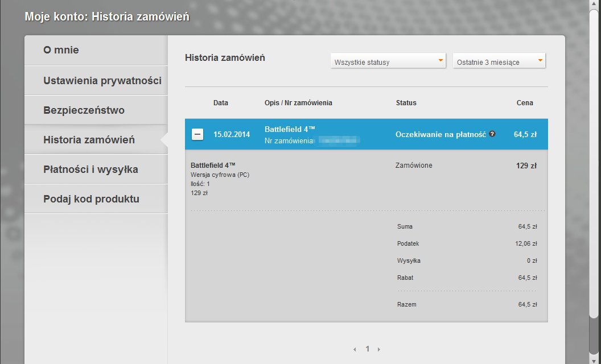Click the scrollbar up arrow at top

point(595,3)
